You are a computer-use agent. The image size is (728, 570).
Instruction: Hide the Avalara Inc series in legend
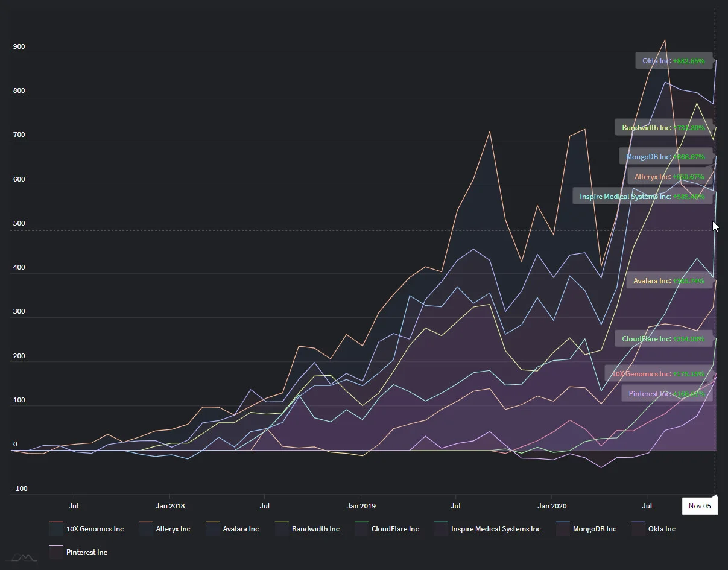[x=232, y=529]
